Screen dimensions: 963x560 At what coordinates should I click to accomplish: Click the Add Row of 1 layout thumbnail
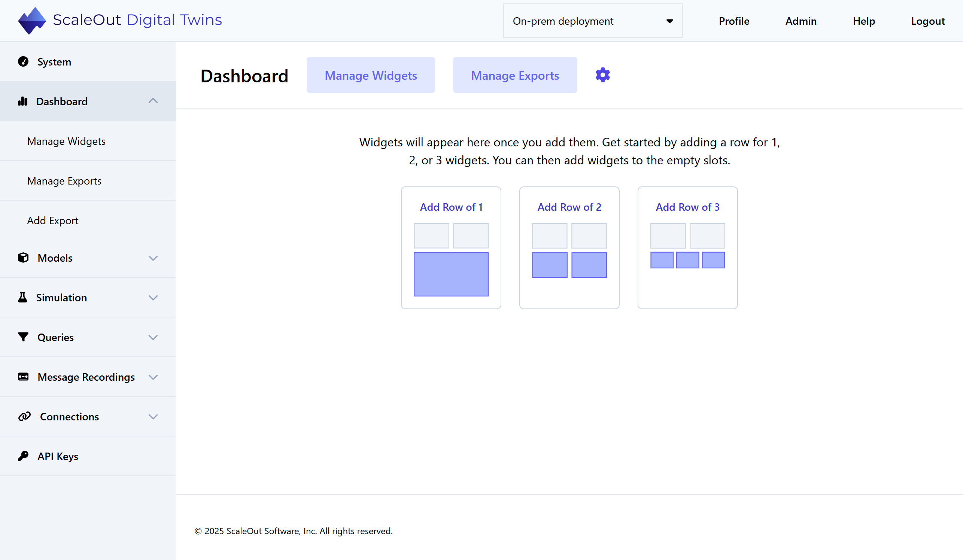[x=451, y=260]
